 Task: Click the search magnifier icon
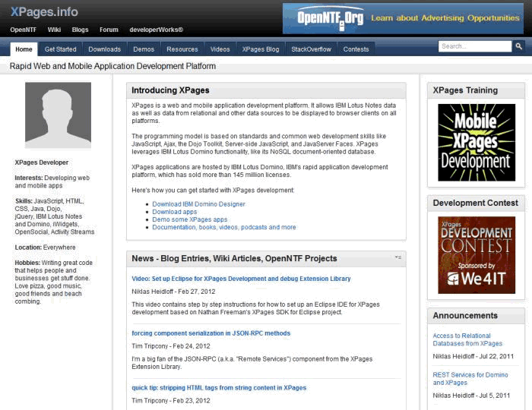click(x=518, y=46)
